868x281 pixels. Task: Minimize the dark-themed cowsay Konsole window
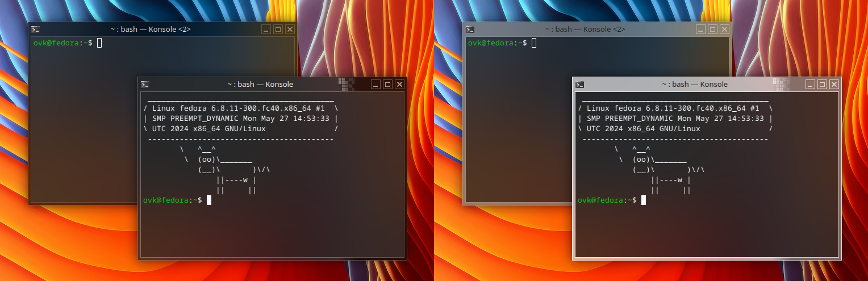point(375,84)
